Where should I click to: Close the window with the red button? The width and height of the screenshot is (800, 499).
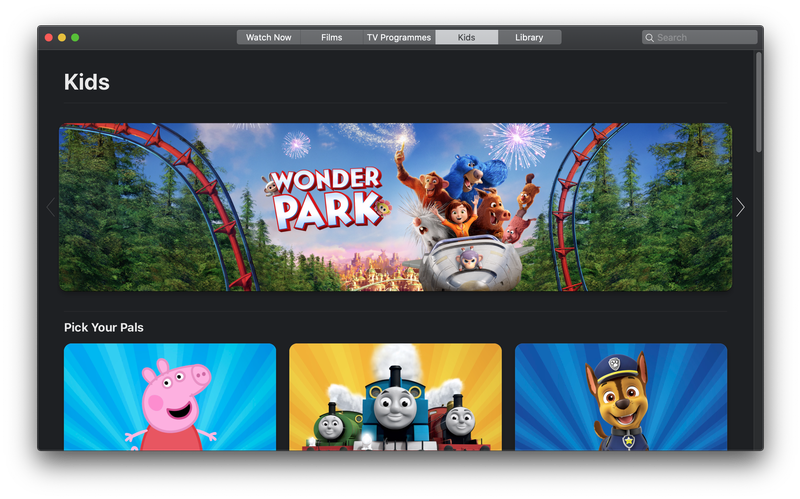coord(49,37)
